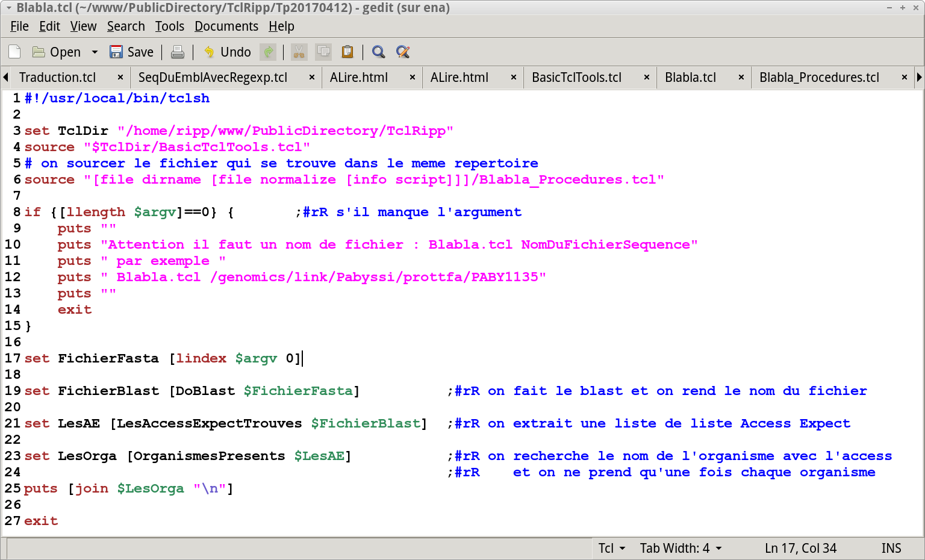Open the Tab Width: 4 dropdown
925x560 pixels.
pos(681,549)
